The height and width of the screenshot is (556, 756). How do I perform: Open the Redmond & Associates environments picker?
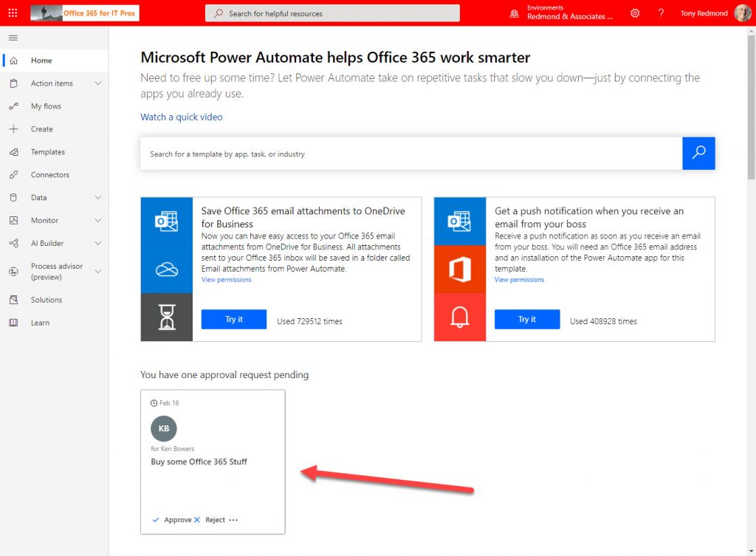pyautogui.click(x=568, y=13)
